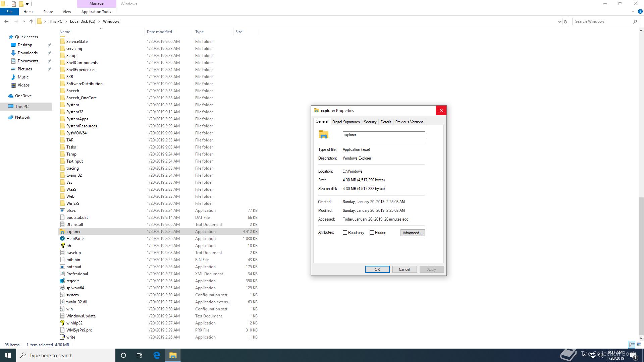Expand the address bar history dropdown
This screenshot has width=644, height=362.
click(x=559, y=21)
